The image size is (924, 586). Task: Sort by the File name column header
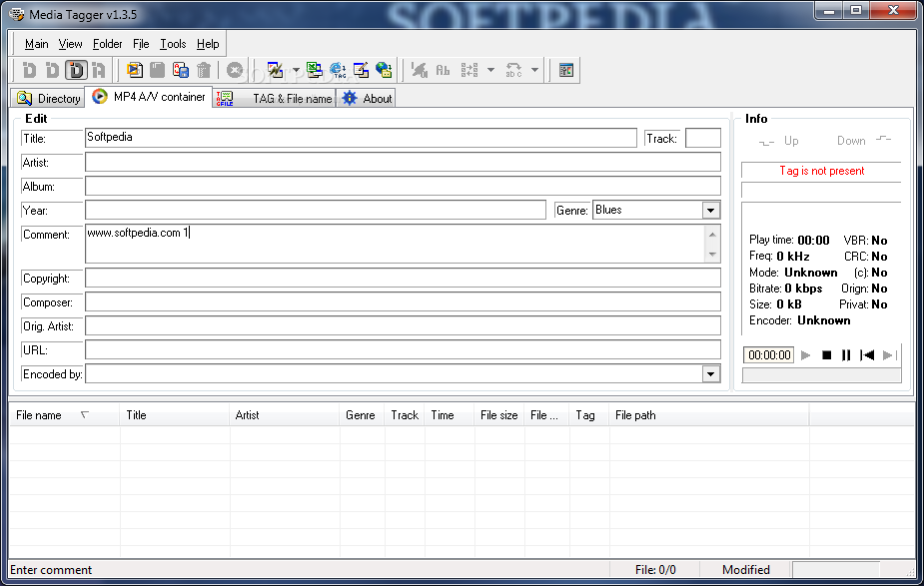[x=64, y=415]
